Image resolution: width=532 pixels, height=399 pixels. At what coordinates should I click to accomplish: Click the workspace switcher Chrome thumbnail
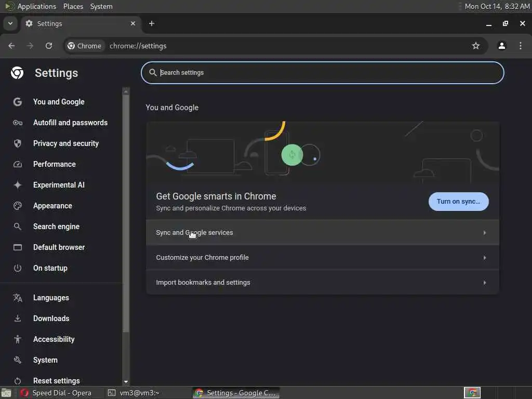click(472, 393)
